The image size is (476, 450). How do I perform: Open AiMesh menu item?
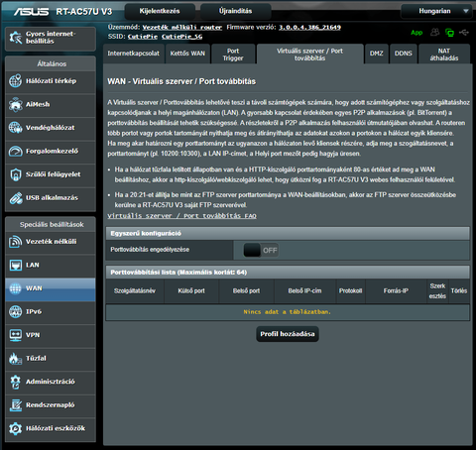(51, 105)
